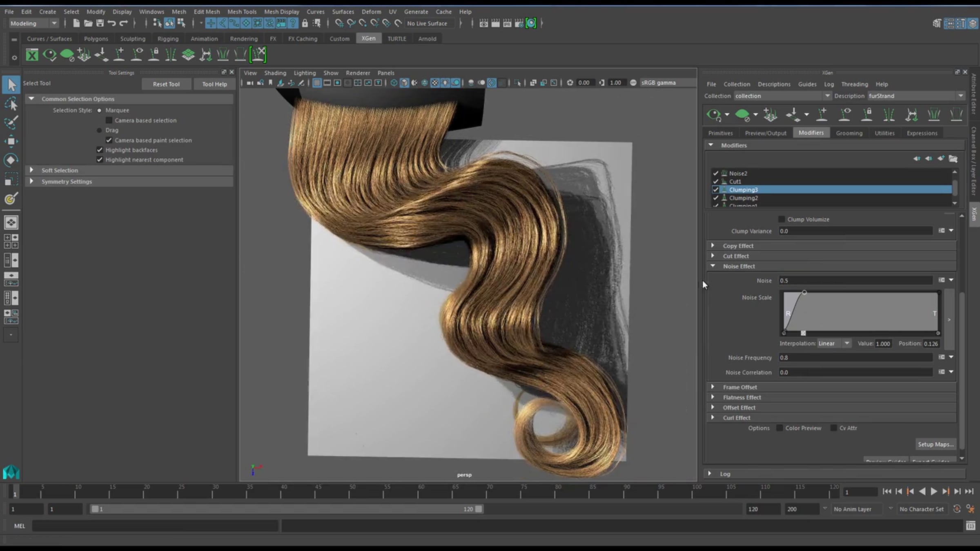Choose the Move tool in toolbox

click(x=11, y=141)
